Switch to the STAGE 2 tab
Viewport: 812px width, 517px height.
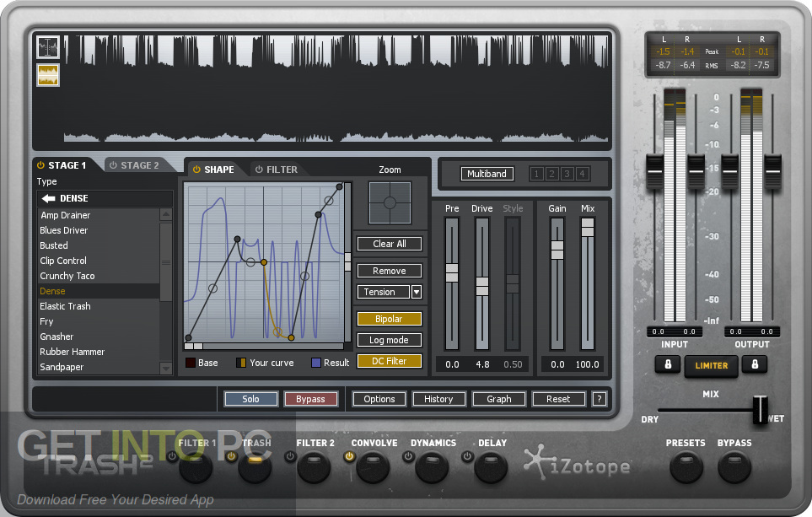(x=139, y=165)
